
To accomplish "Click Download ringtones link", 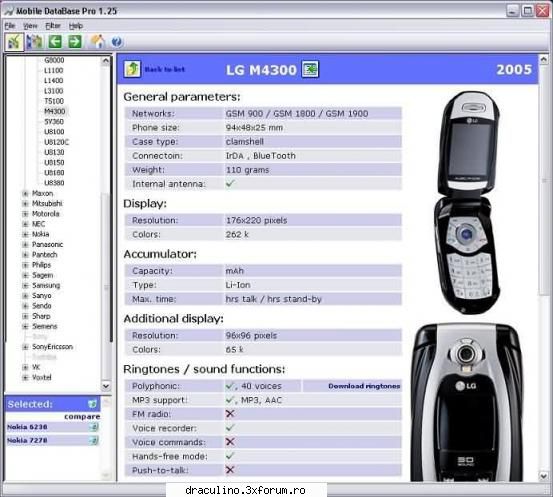I will click(x=364, y=386).
